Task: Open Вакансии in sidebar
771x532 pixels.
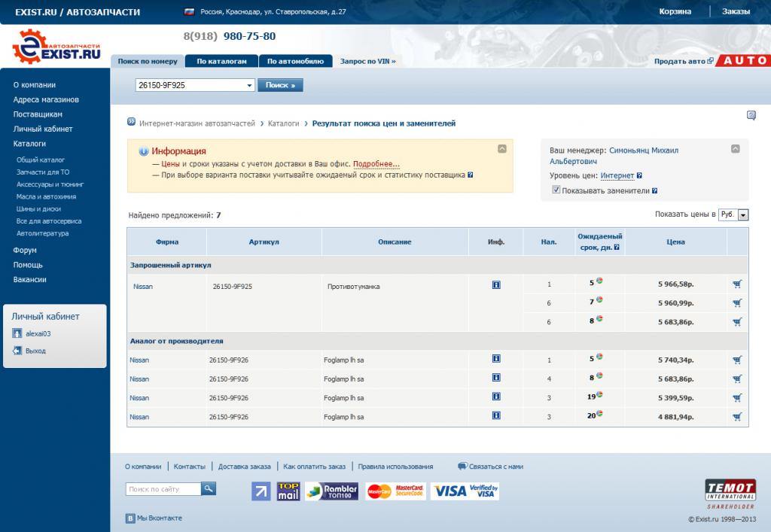Action: [29, 279]
